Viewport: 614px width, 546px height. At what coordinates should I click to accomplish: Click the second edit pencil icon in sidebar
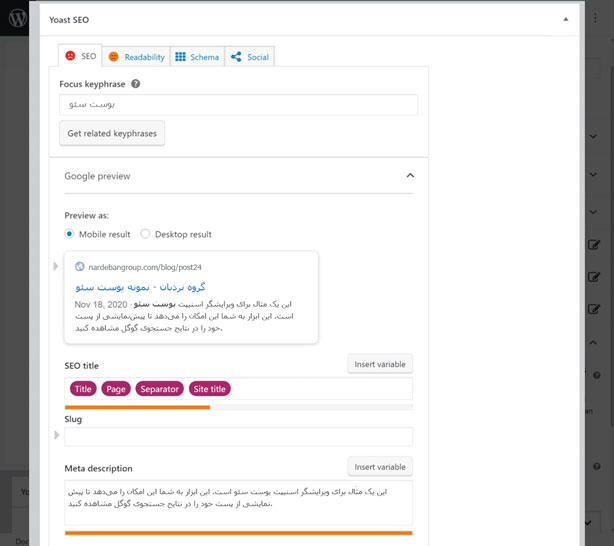[594, 277]
